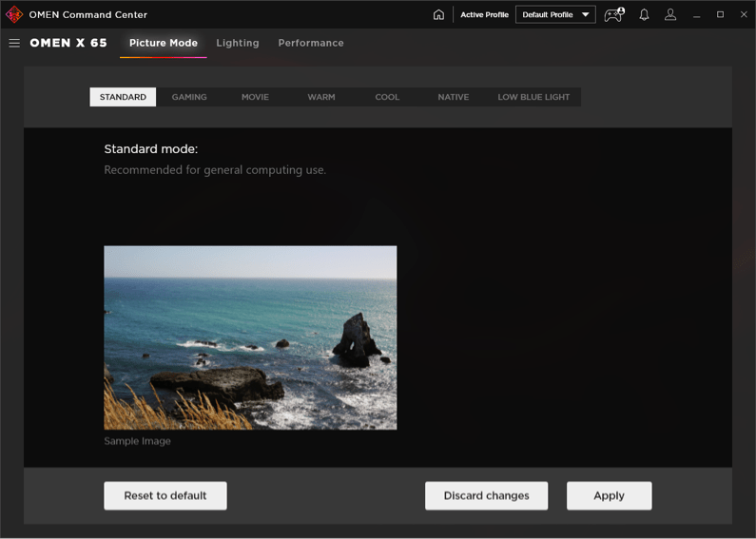756x539 pixels.
Task: Open the game controller icon
Action: (x=613, y=14)
